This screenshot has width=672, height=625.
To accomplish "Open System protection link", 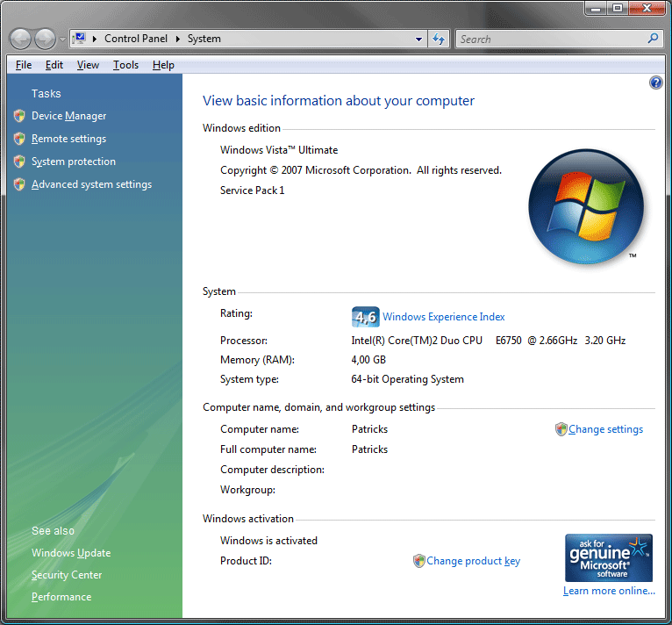I will pos(74,162).
